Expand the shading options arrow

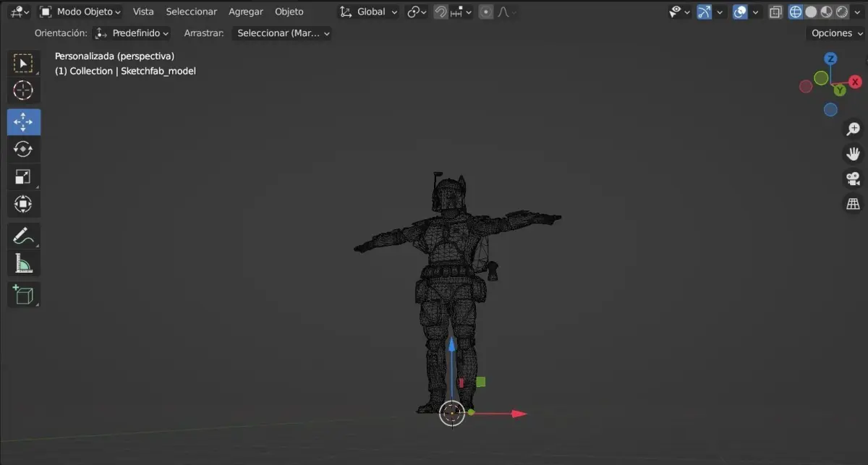coord(856,12)
